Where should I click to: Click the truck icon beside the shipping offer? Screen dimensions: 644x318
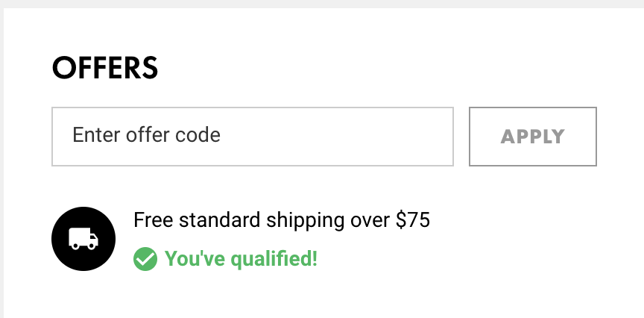[83, 239]
